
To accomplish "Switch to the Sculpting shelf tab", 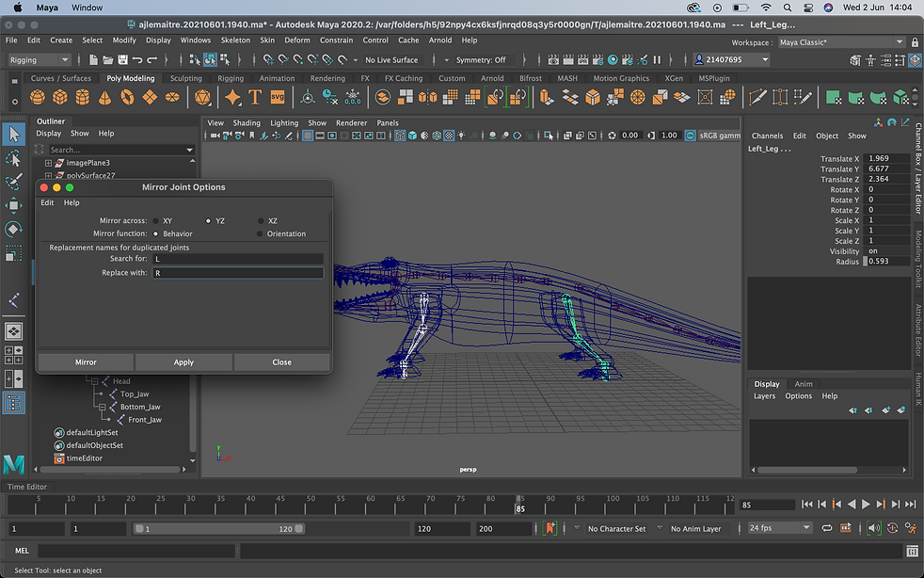I will [185, 78].
